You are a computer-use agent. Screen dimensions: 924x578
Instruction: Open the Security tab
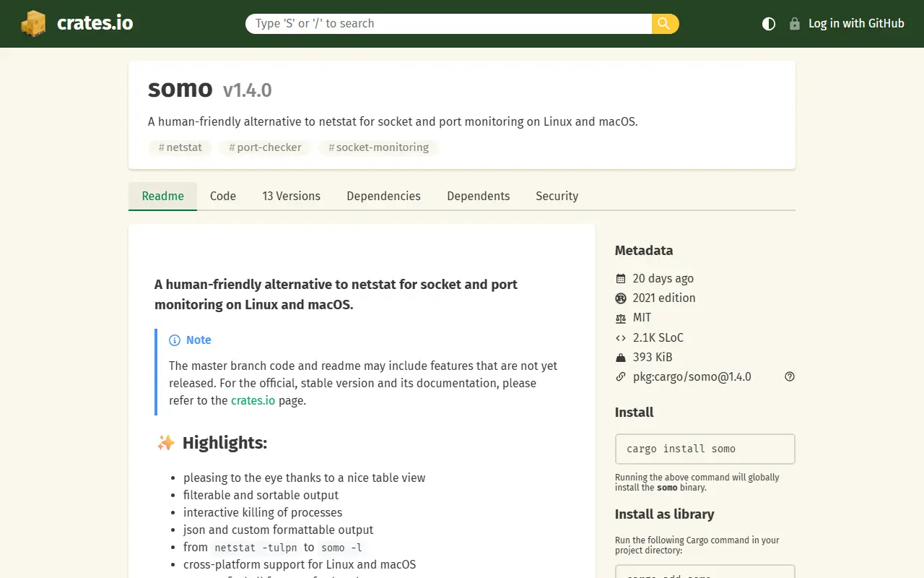pyautogui.click(x=557, y=196)
